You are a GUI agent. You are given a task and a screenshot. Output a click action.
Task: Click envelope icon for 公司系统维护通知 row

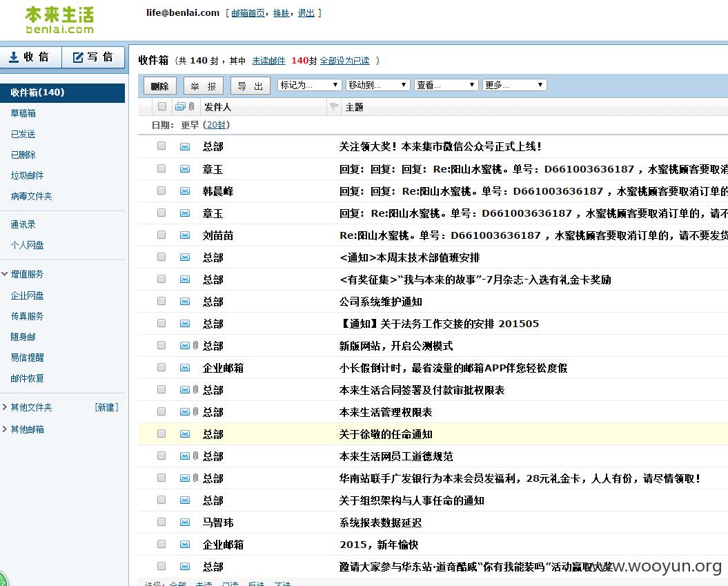pyautogui.click(x=185, y=302)
